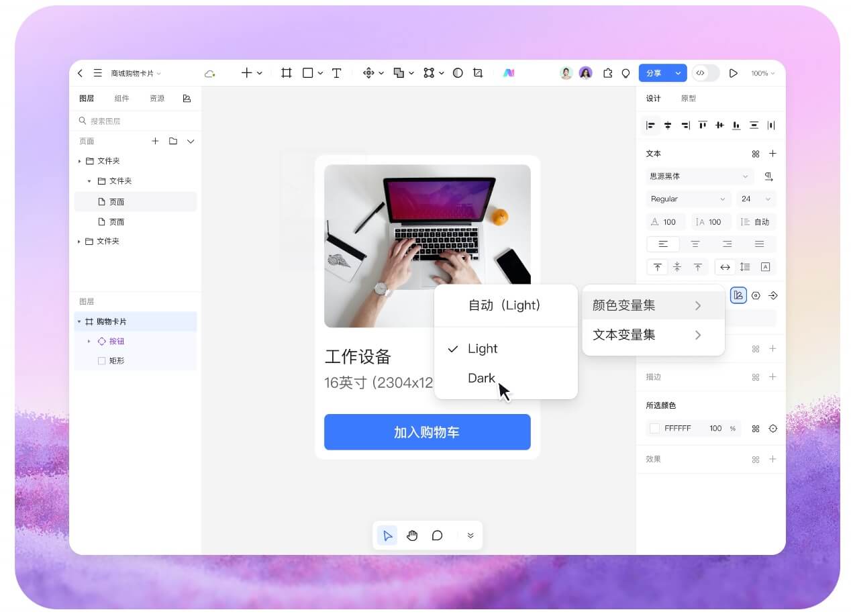The image size is (851, 616).
Task: Toggle the developer mode switch beside 分享
Action: 705,73
